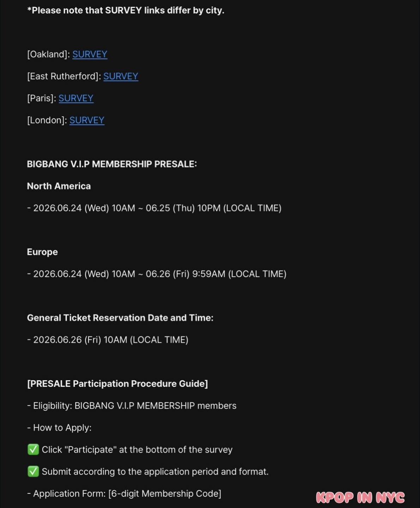Open the East Rutherford SURVEY link

[x=121, y=76]
